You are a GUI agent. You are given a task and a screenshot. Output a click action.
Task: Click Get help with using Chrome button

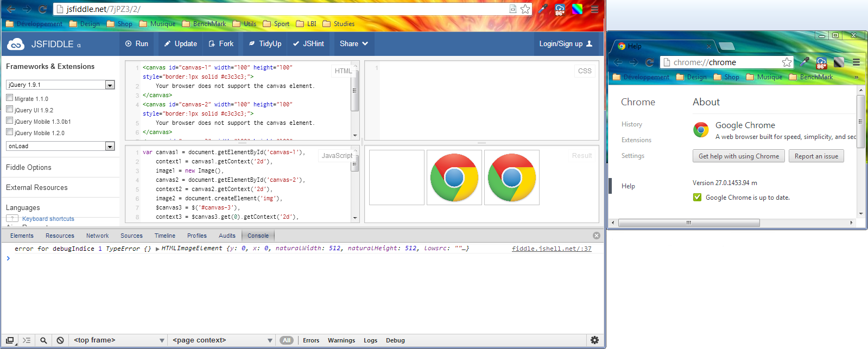point(739,156)
